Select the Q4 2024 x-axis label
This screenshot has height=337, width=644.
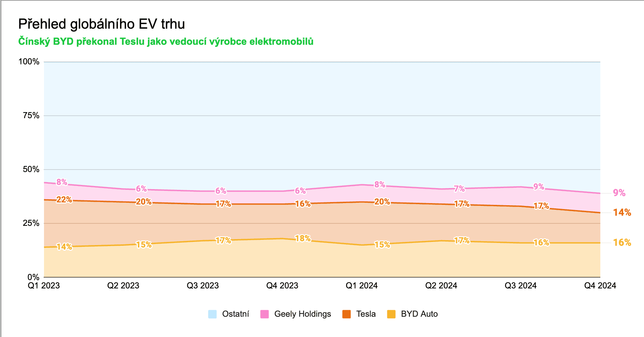click(600, 286)
